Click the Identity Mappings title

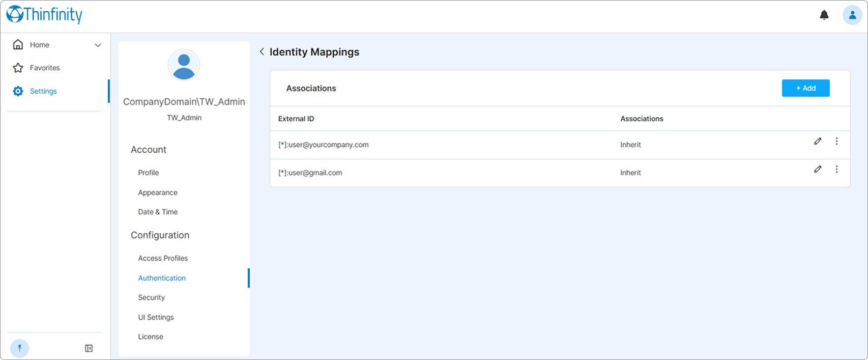pyautogui.click(x=314, y=52)
